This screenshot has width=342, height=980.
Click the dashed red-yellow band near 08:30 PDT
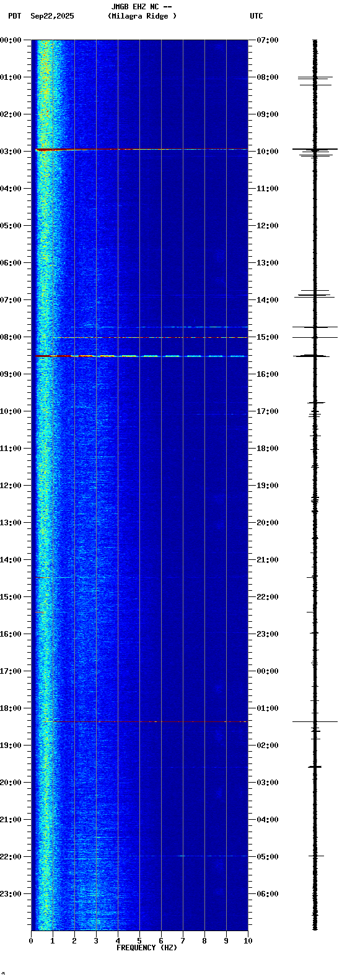pyautogui.click(x=141, y=356)
